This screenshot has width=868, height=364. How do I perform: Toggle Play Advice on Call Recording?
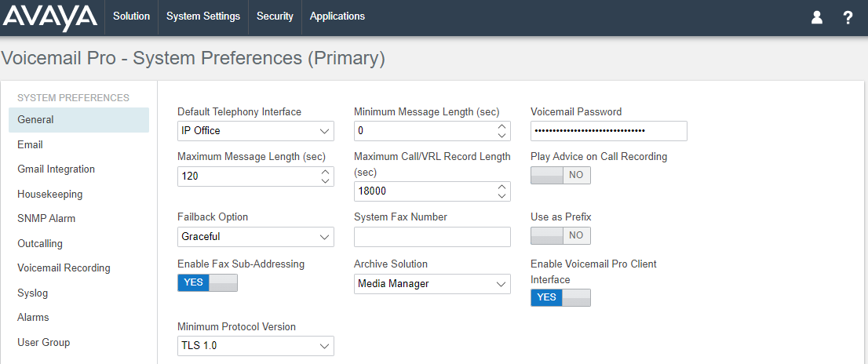(560, 175)
